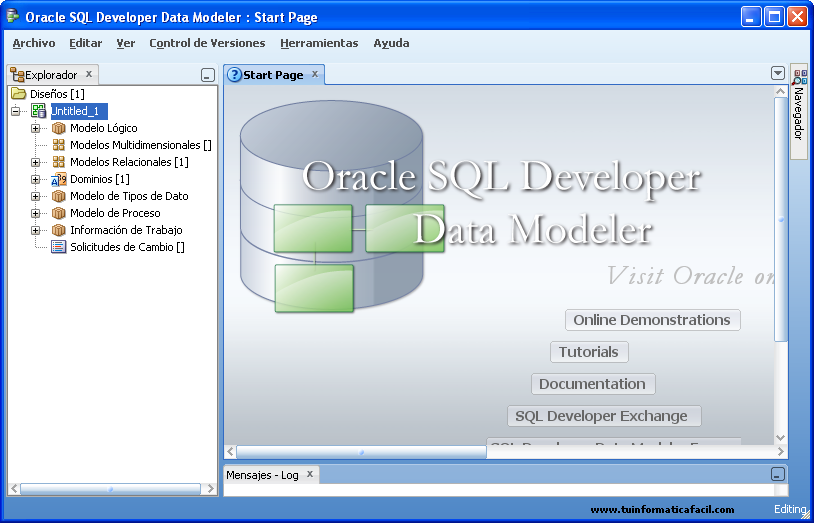Image resolution: width=814 pixels, height=523 pixels.
Task: Click the Untitled_1 design icon
Action: (x=38, y=111)
